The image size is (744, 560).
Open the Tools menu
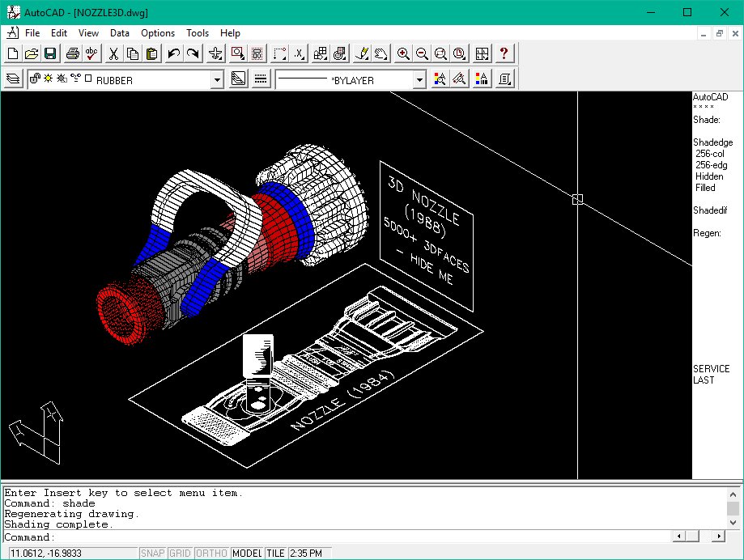click(x=198, y=33)
